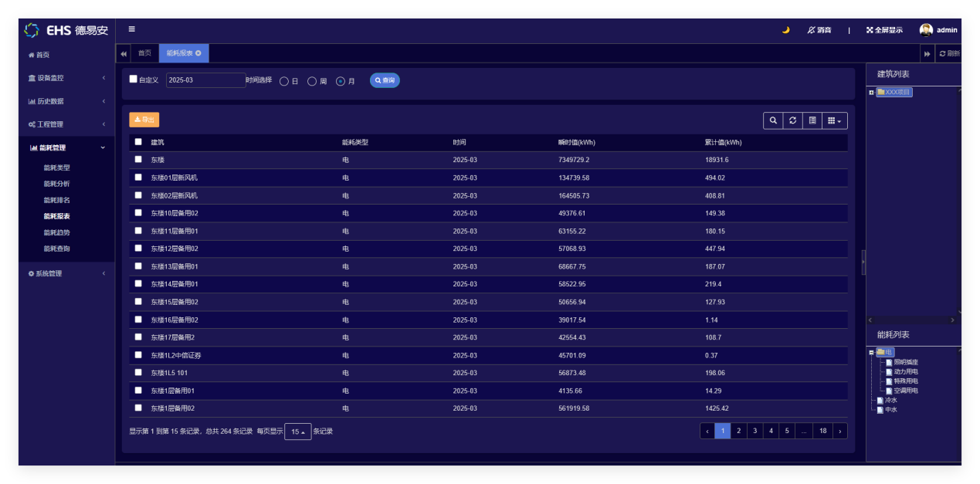
Task: Open the table columns dropdown
Action: coord(834,120)
